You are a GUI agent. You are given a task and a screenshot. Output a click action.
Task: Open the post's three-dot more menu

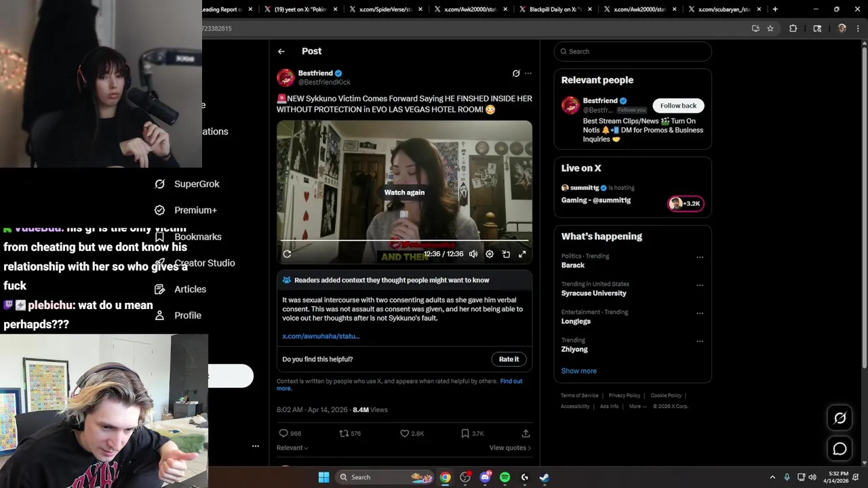coord(528,73)
